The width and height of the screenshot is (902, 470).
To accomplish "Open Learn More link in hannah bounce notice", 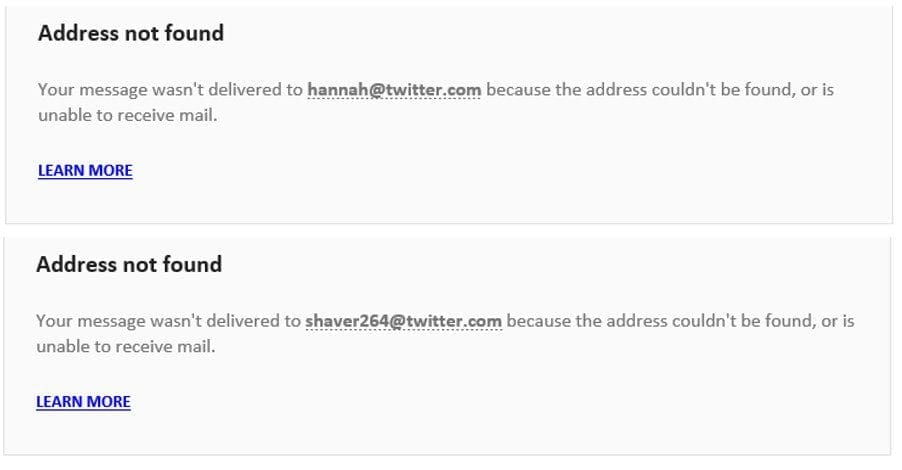I will pyautogui.click(x=85, y=170).
